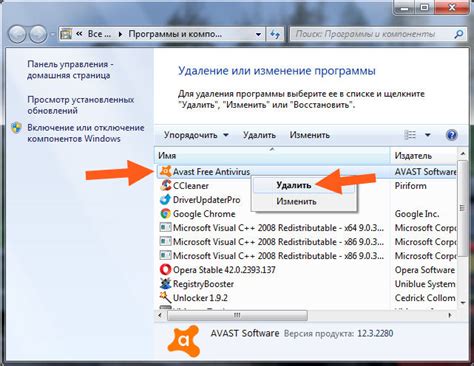Click the Google Chrome icon in list
Viewport: 474px width, 366px height.
[x=166, y=214]
